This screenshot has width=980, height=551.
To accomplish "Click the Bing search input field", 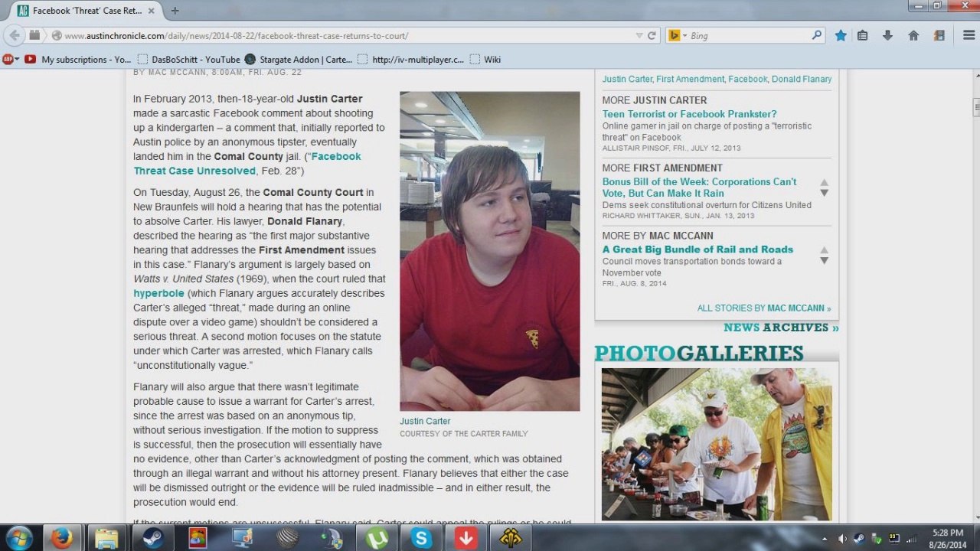I will click(x=749, y=35).
